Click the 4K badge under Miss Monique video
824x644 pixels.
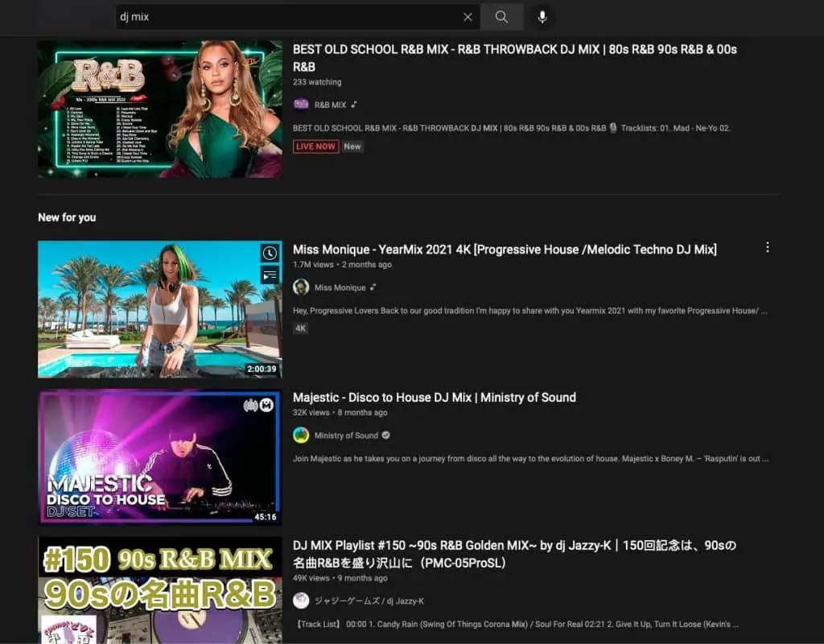(300, 328)
